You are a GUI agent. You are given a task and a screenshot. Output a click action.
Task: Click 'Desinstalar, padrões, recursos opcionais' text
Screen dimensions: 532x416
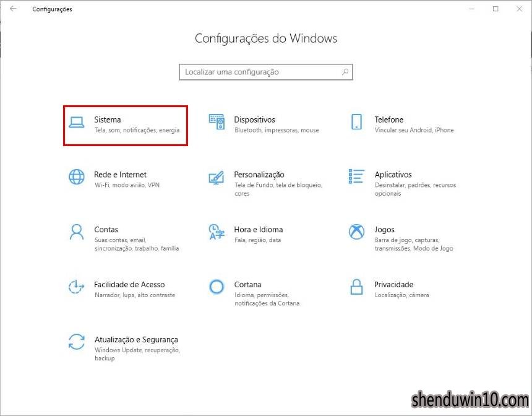coord(415,189)
